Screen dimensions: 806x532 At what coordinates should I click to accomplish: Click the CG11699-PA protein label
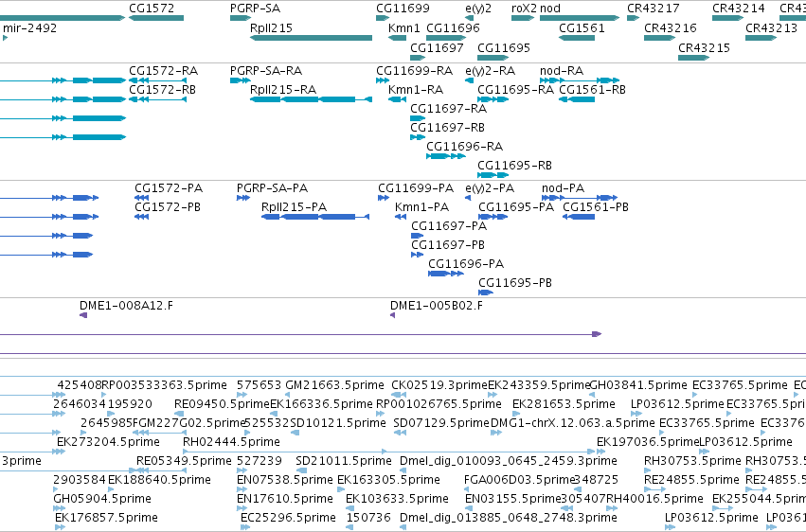pyautogui.click(x=416, y=188)
